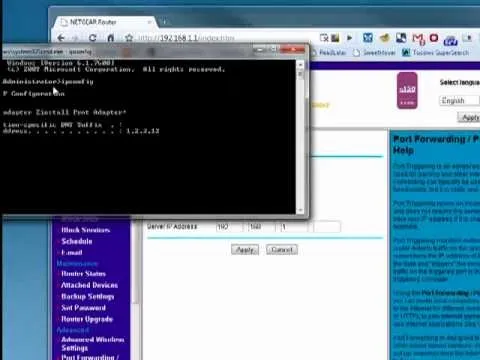The height and width of the screenshot is (360, 480).
Task: Open the English language dropdown
Action: coord(459,100)
